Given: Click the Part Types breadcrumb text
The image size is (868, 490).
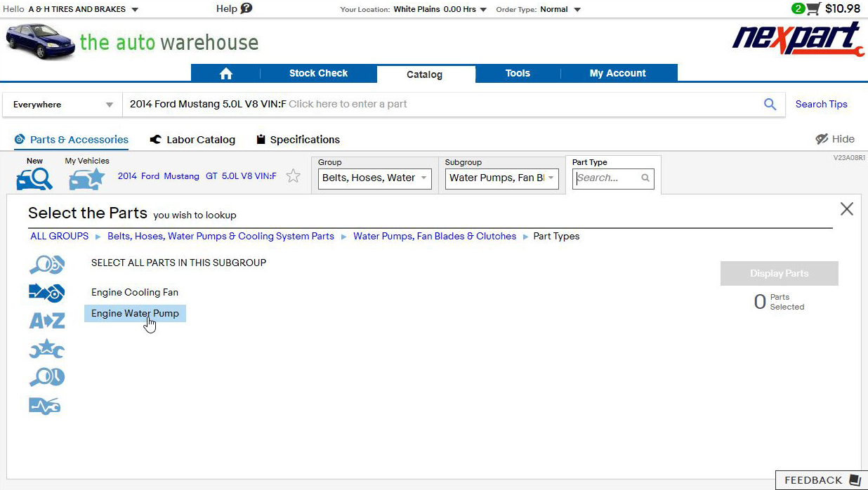Looking at the screenshot, I should (557, 237).
